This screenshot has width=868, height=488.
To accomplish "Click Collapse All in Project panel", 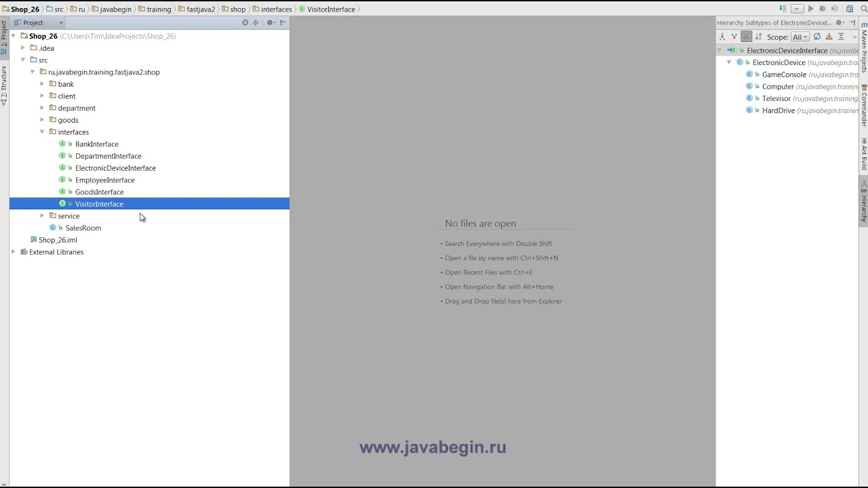I will (256, 22).
